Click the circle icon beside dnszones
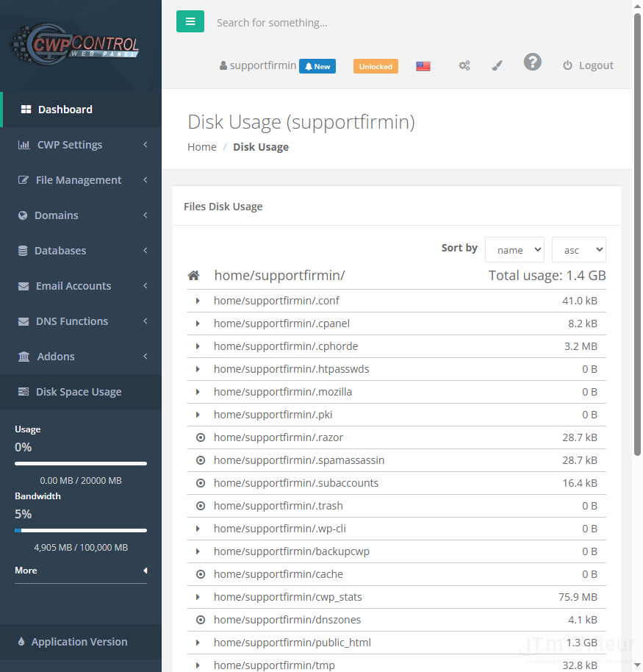643x672 pixels. [201, 620]
